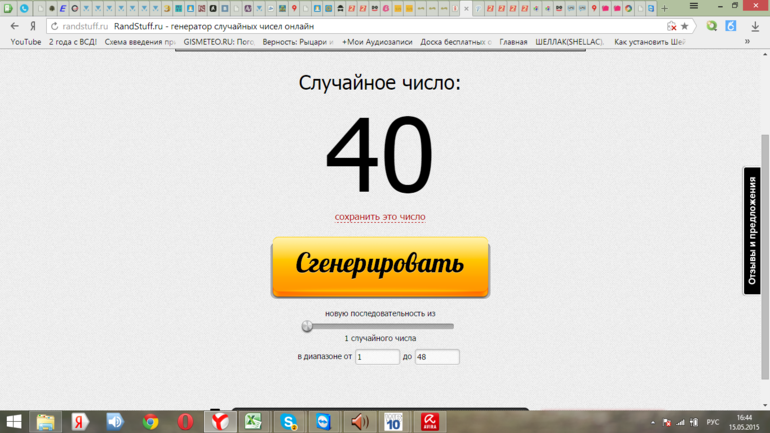Open Opera from the taskbar
Viewport: 770px width, 433px height.
pos(185,422)
